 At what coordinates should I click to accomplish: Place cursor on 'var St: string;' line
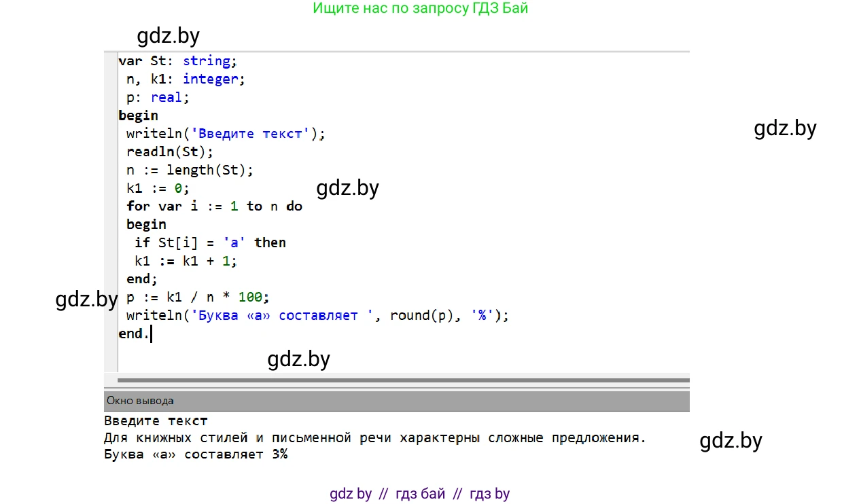pyautogui.click(x=177, y=61)
